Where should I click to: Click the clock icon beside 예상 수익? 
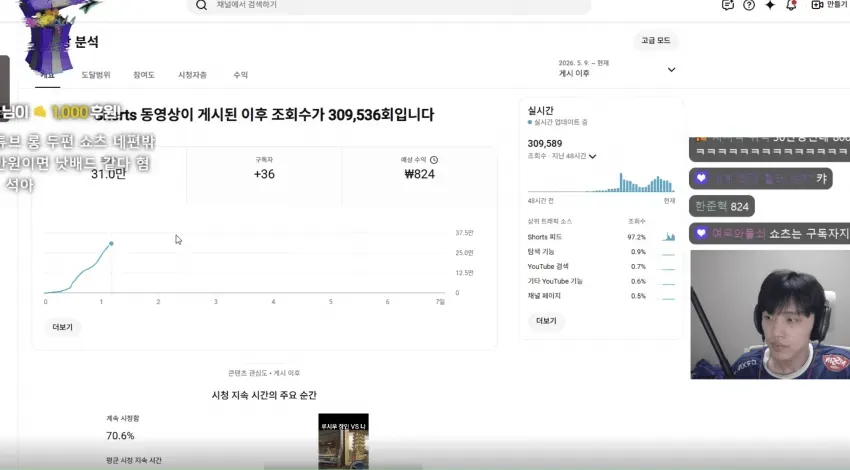point(434,160)
